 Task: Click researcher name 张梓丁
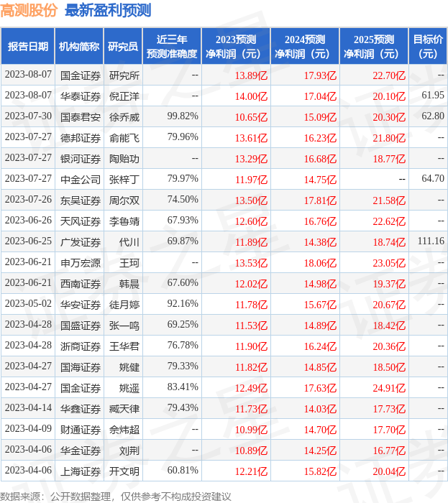point(124,180)
